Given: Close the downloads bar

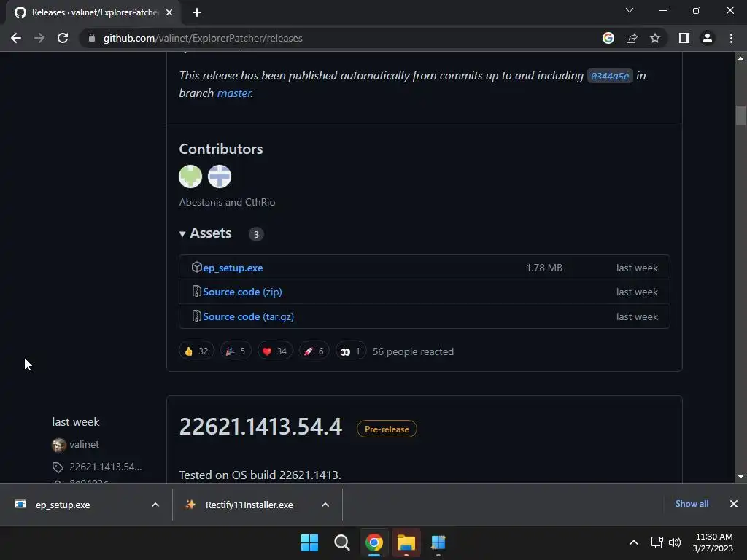Looking at the screenshot, I should click(x=734, y=504).
